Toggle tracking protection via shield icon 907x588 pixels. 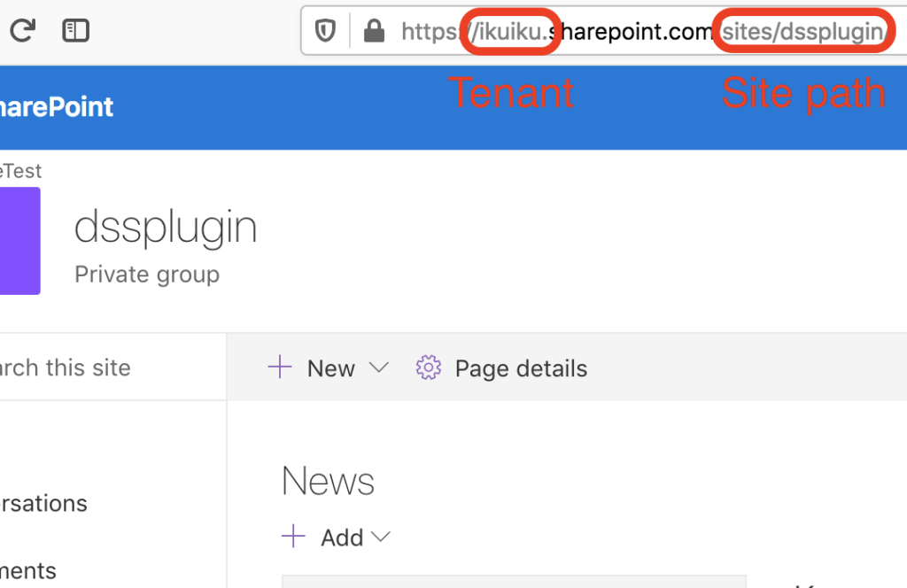[325, 30]
